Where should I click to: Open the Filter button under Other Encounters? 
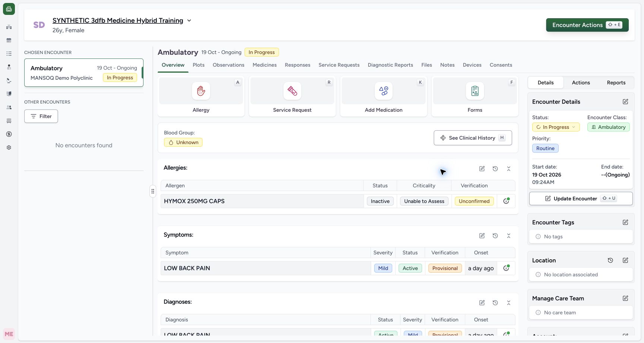click(41, 116)
